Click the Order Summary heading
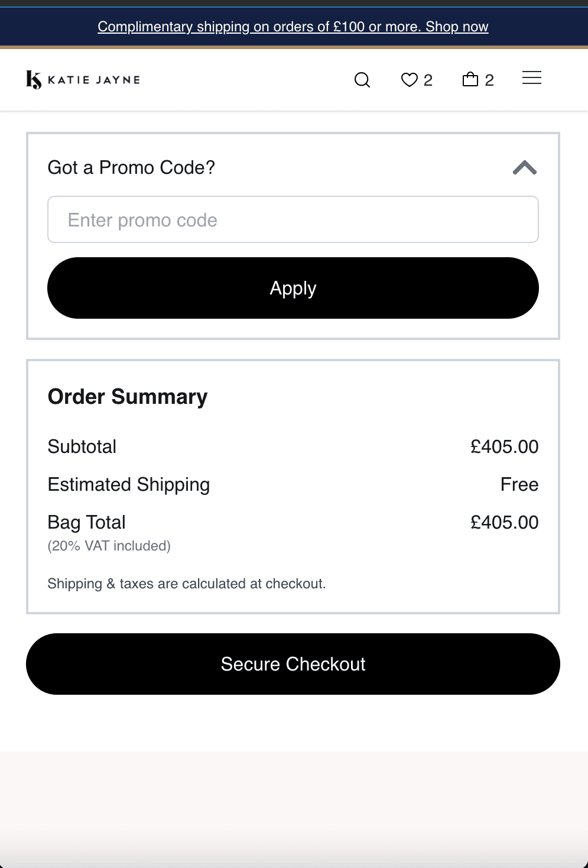Viewport: 588px width, 868px height. (128, 396)
